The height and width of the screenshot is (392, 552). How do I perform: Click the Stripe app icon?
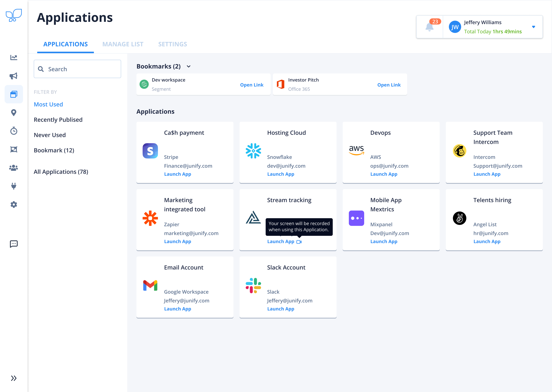click(x=150, y=150)
